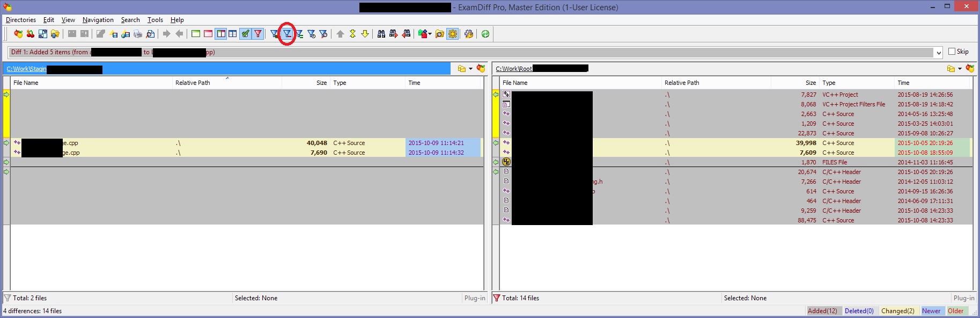Click the binoculars Find icon
The image size is (980, 318).
pos(381,34)
